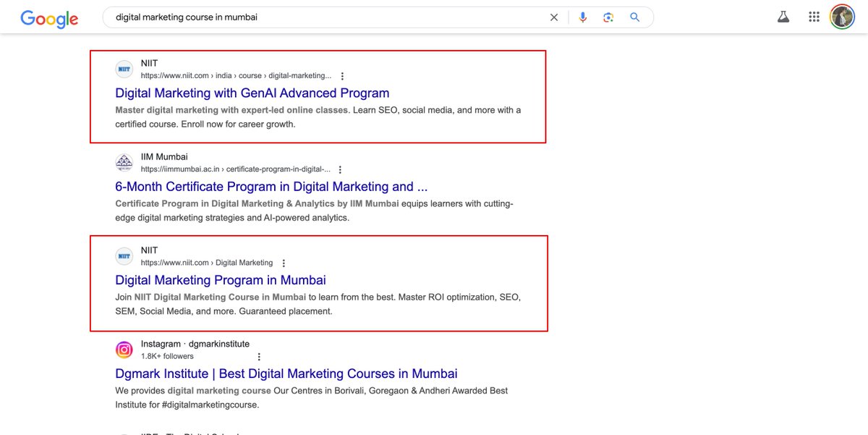Viewport: 868px width, 435px height.
Task: Open the Google apps grid
Action: click(x=814, y=17)
